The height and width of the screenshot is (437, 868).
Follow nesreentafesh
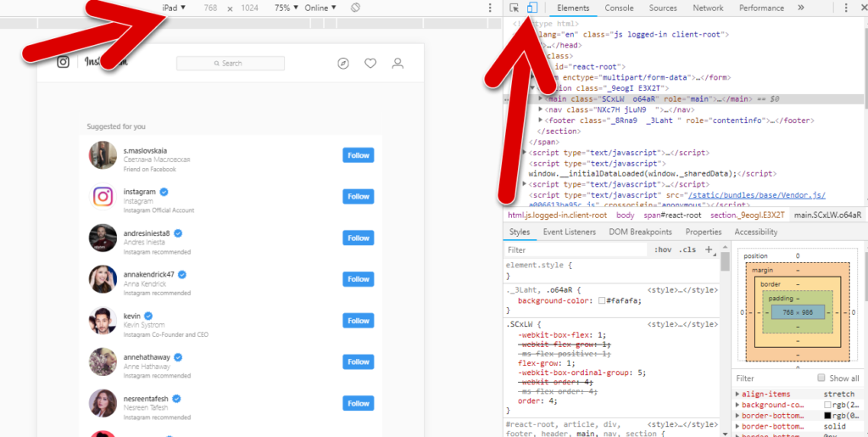(359, 404)
